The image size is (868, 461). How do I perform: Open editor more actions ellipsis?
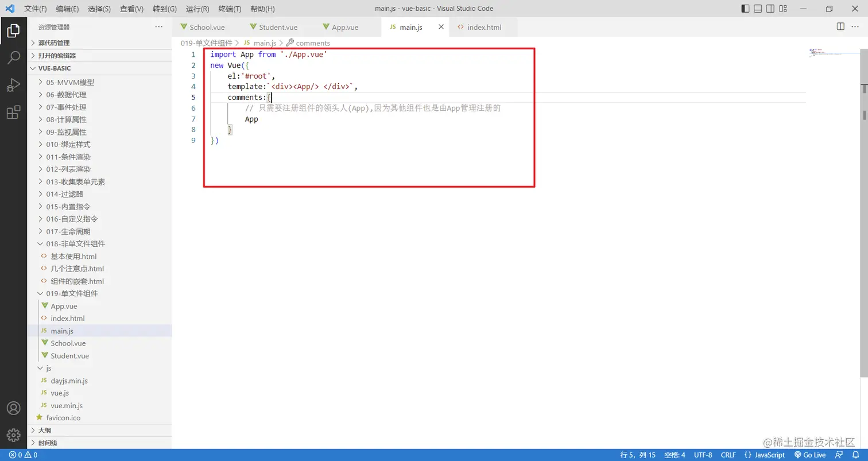(x=856, y=27)
